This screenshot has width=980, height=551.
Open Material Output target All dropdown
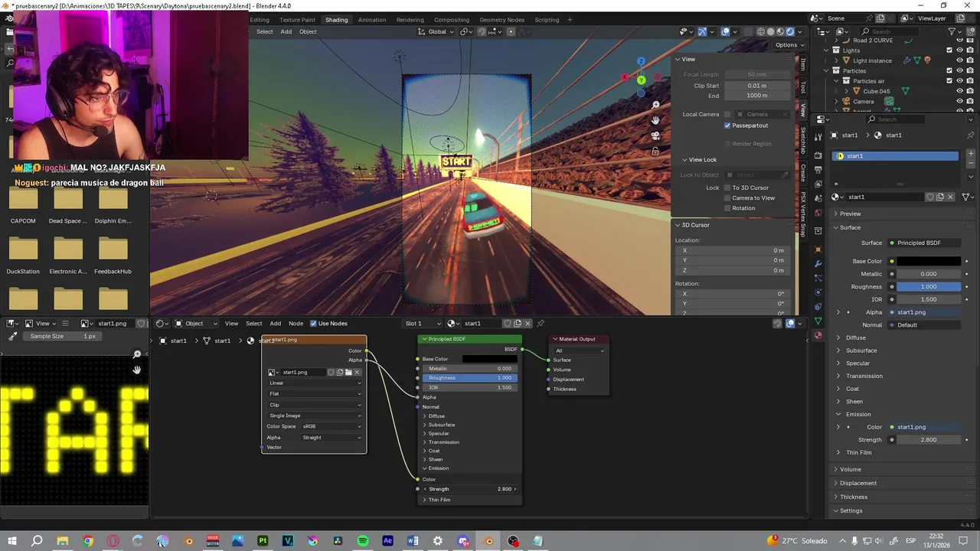click(580, 350)
